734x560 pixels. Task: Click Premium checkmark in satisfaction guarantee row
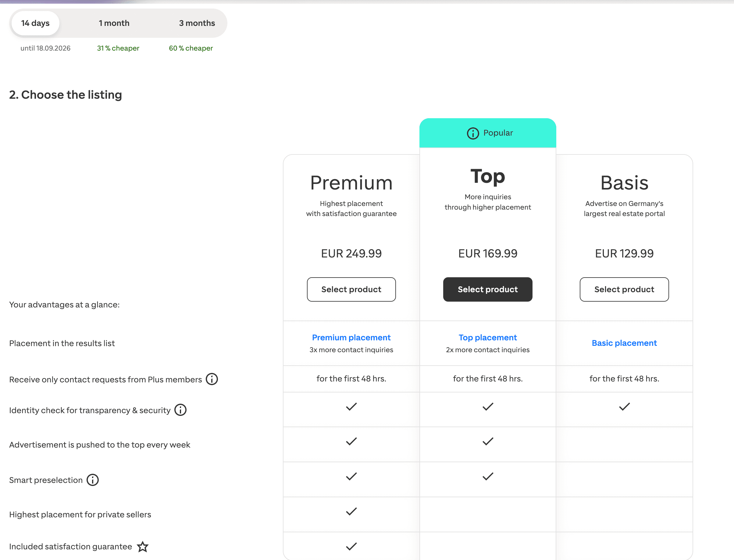click(x=351, y=546)
